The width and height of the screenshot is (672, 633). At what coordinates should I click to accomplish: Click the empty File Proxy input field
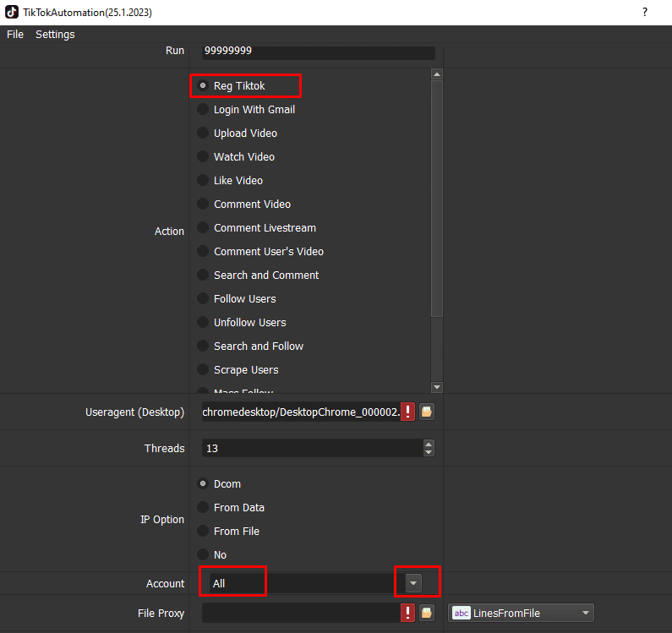click(x=301, y=613)
